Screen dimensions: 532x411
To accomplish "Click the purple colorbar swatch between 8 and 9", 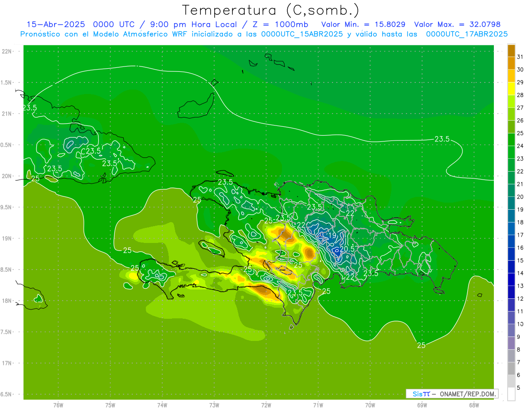I will [x=511, y=344].
